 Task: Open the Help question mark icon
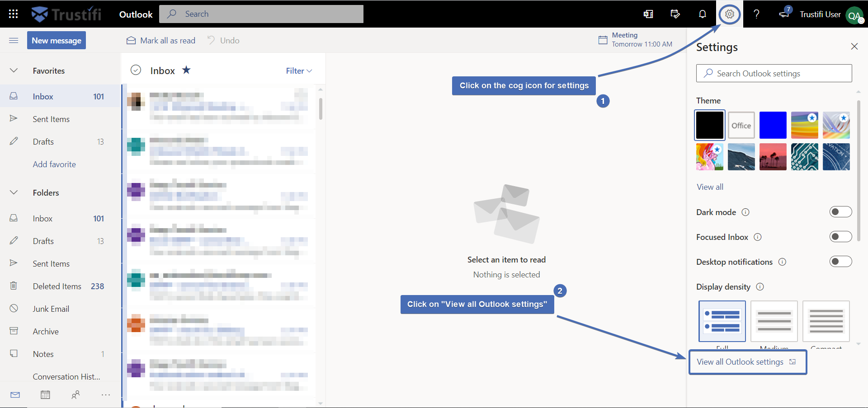tap(756, 14)
